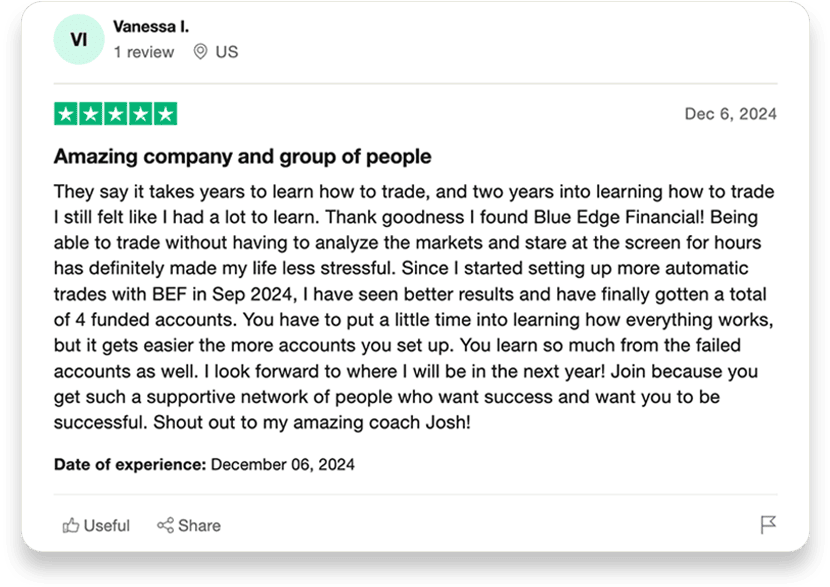Image resolution: width=830 pixels, height=587 pixels.
Task: Click 'Blue Edge Financial' in review text
Action: (616, 217)
